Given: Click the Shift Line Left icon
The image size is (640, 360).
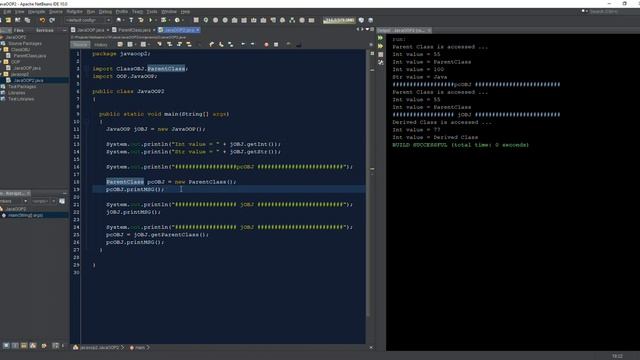Looking at the screenshot, I should click(243, 44).
